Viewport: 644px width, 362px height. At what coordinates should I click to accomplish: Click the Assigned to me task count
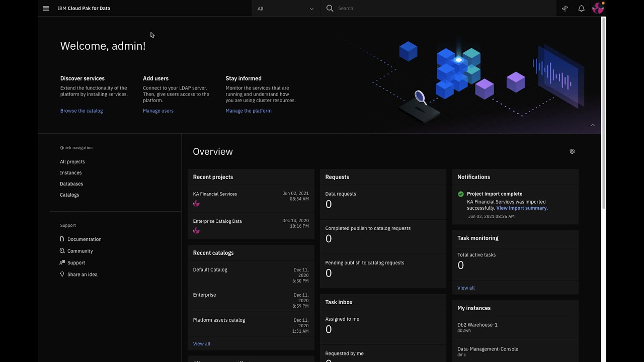[329, 329]
